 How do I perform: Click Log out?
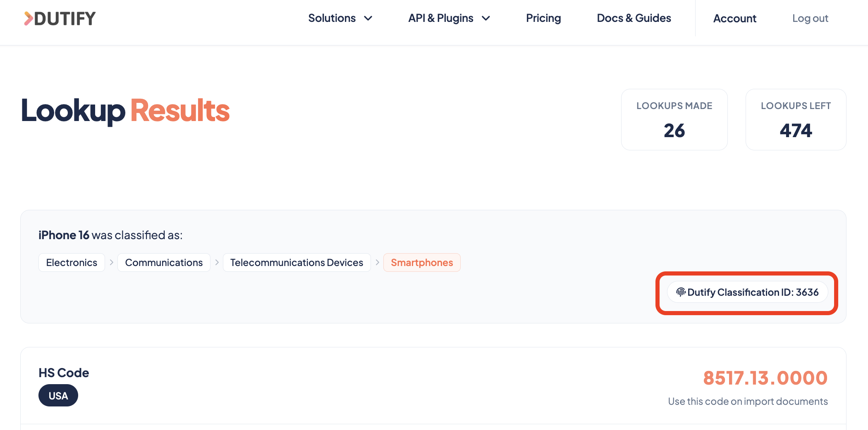(810, 19)
